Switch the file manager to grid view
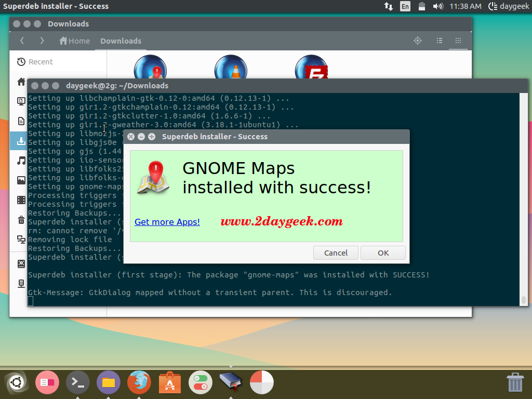The image size is (532, 399). [x=458, y=41]
